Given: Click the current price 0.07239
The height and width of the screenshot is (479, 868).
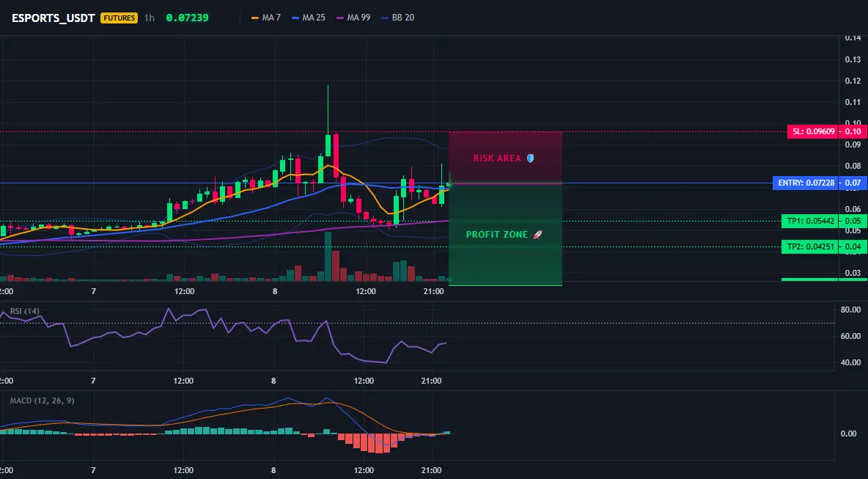Looking at the screenshot, I should [187, 18].
